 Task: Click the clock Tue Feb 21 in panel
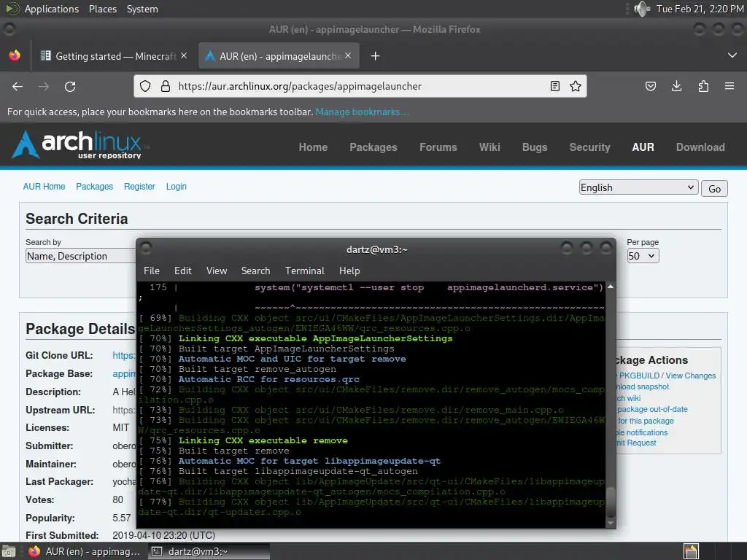(x=700, y=9)
